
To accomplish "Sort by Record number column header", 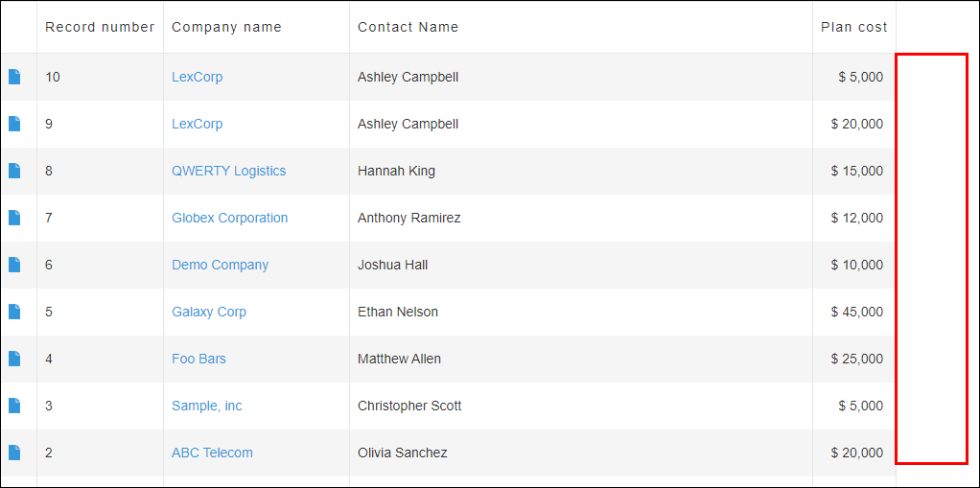I will tap(100, 27).
